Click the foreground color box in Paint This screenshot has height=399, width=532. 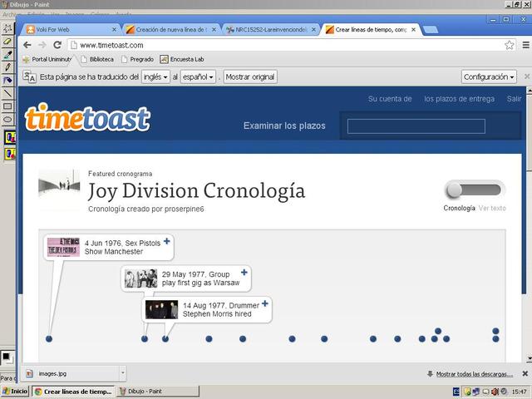coord(6,357)
